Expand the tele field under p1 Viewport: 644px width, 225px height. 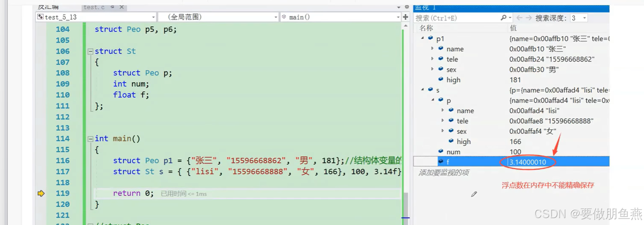pyautogui.click(x=432, y=59)
